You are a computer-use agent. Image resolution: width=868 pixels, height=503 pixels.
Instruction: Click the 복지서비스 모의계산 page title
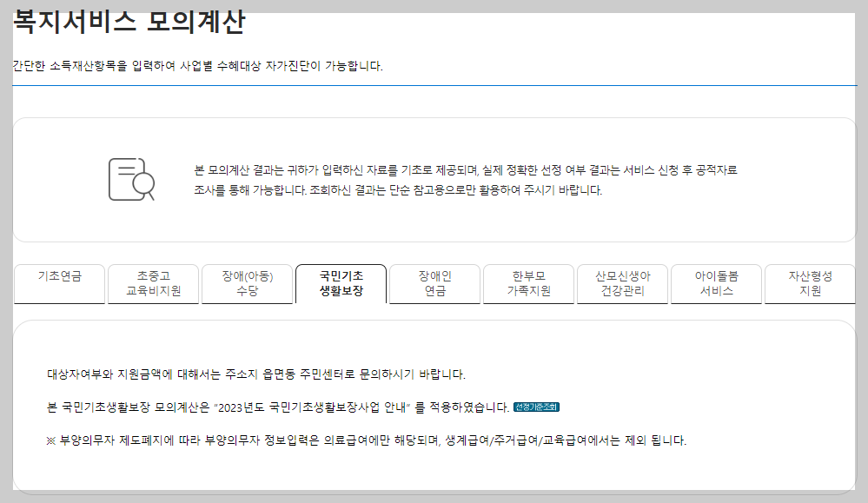point(130,20)
